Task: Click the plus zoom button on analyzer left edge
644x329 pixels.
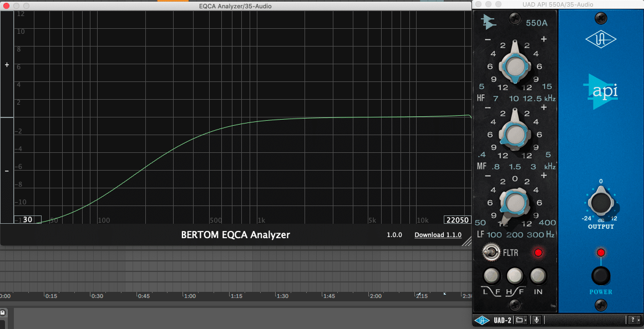Action: click(x=7, y=65)
